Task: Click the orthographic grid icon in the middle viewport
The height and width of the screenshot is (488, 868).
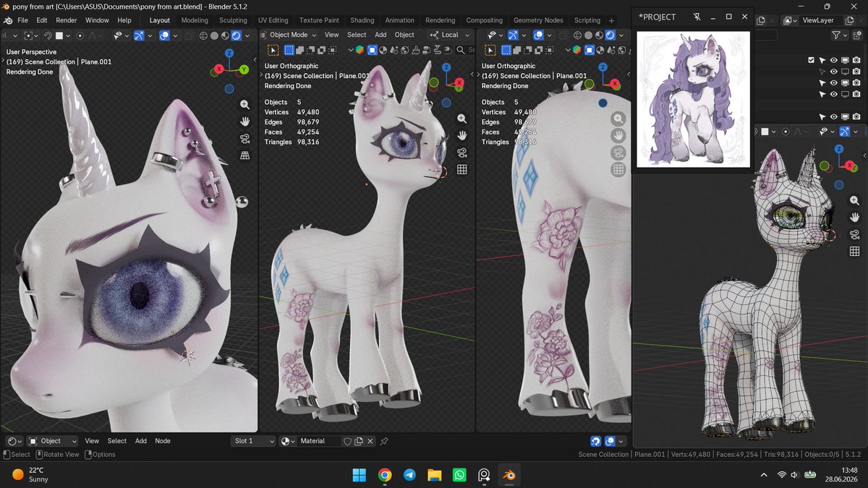Action: 461,170
